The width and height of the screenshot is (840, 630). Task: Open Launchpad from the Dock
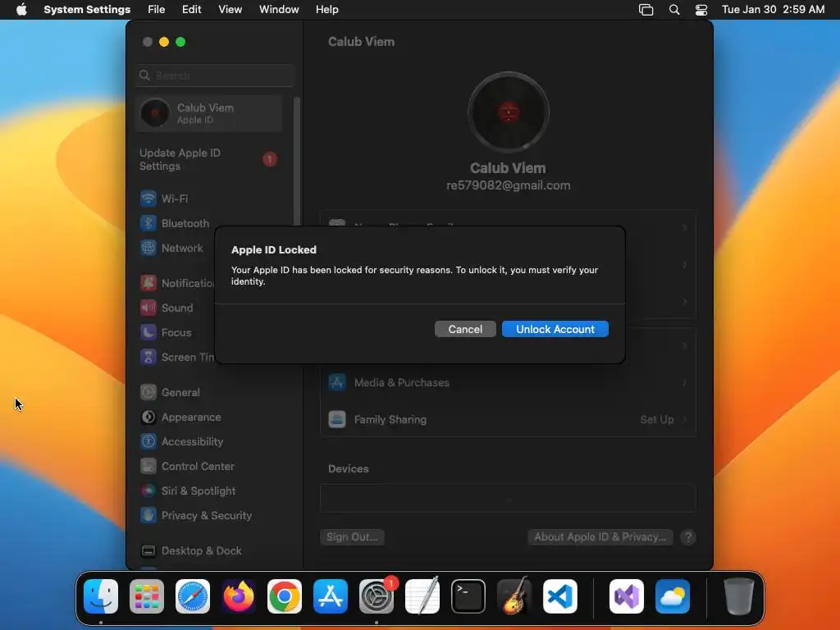point(147,596)
